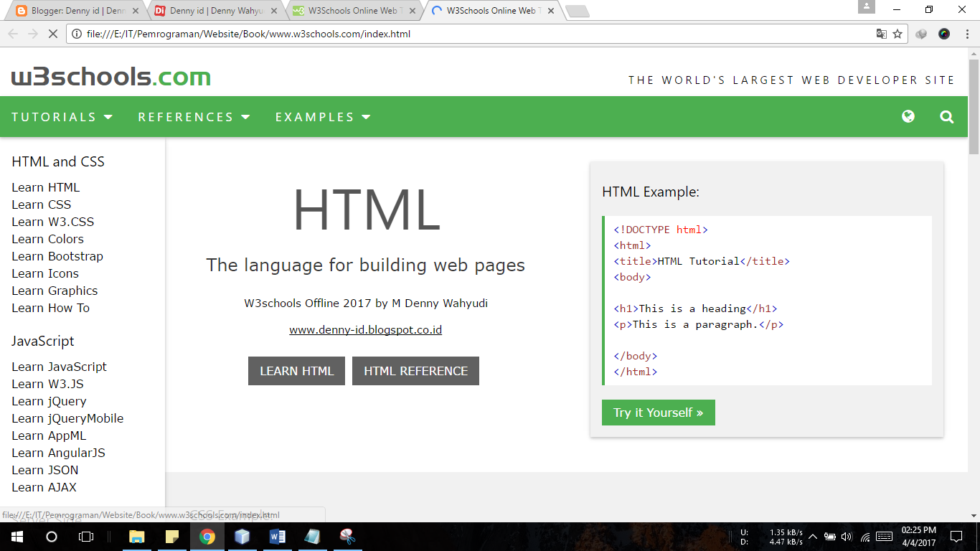Open Learn jQueryMobile in the sidebar

pos(67,418)
